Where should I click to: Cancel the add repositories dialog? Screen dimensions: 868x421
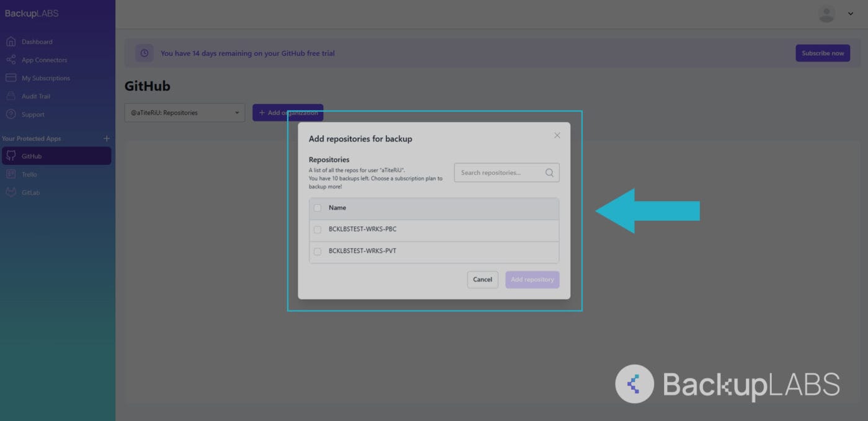(482, 280)
